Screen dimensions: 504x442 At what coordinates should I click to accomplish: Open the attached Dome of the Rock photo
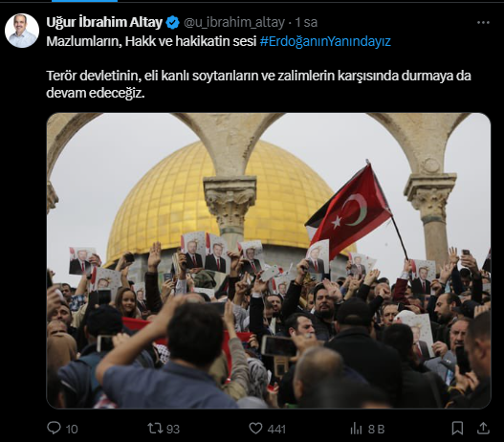click(269, 260)
